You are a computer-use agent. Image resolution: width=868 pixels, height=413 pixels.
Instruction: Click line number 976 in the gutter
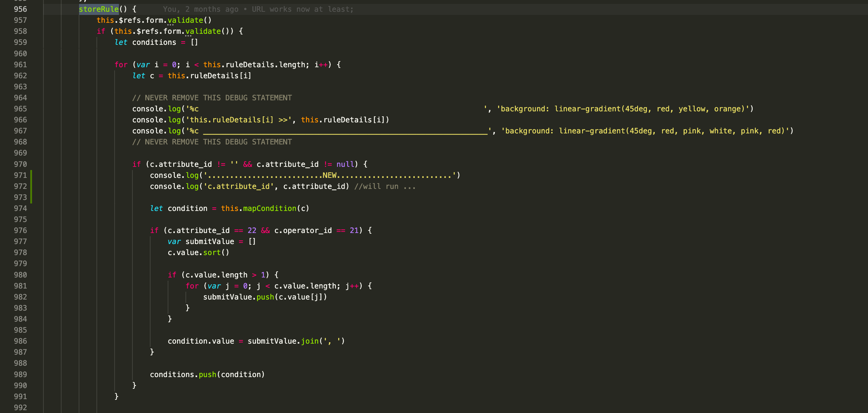tap(20, 231)
